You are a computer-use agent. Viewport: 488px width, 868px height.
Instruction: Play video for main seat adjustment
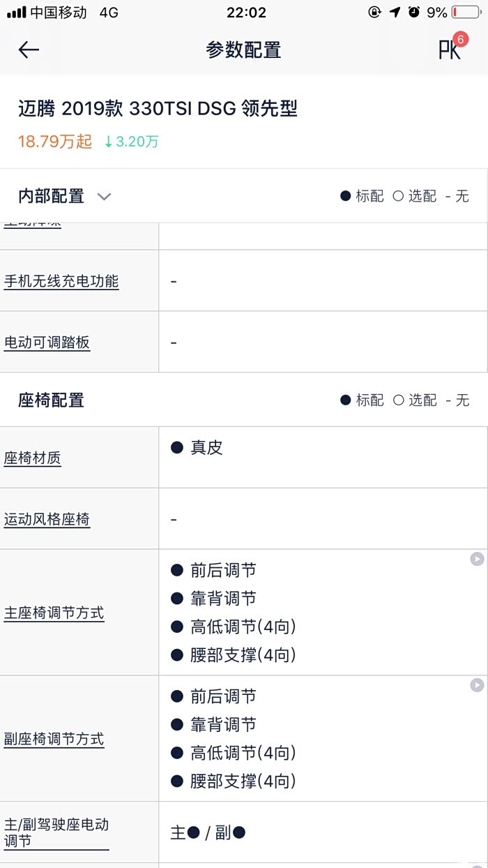tap(477, 559)
